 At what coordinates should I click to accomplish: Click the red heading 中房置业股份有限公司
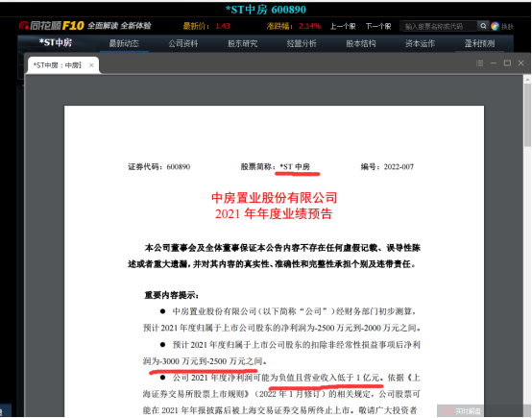274,198
